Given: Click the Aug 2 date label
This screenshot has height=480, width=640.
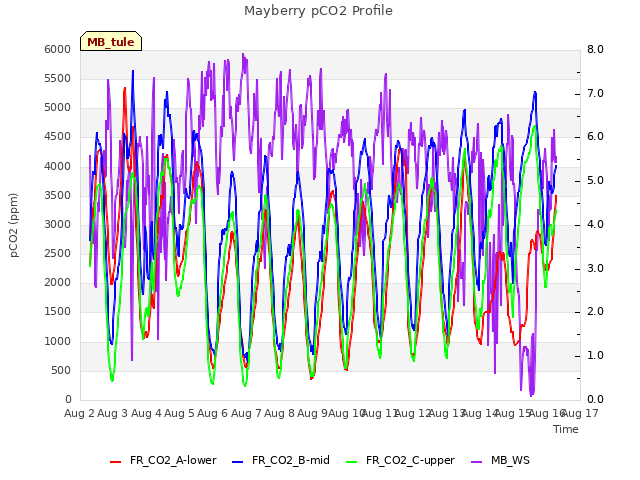Looking at the screenshot, I should (x=79, y=413).
